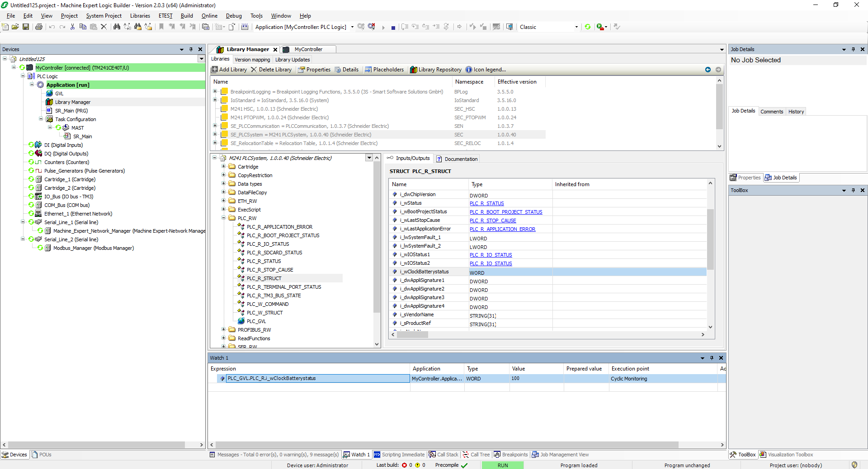The width and height of the screenshot is (868, 469).
Task: Toggle auto-hide pin on Devices panel
Action: point(191,49)
